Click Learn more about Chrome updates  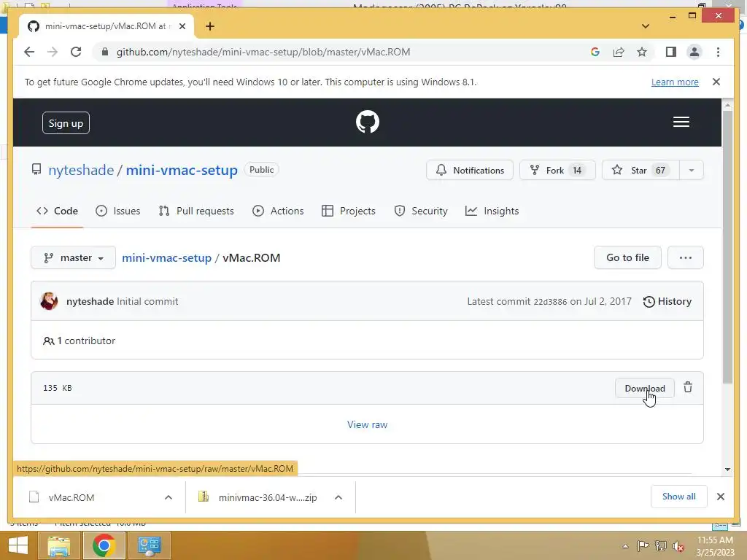[x=675, y=82]
